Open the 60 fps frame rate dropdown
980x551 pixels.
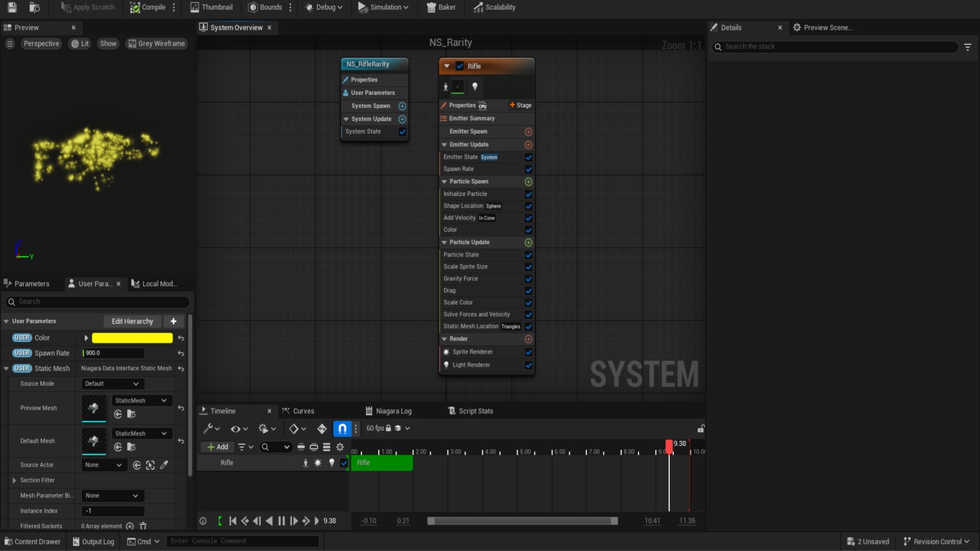(388, 429)
